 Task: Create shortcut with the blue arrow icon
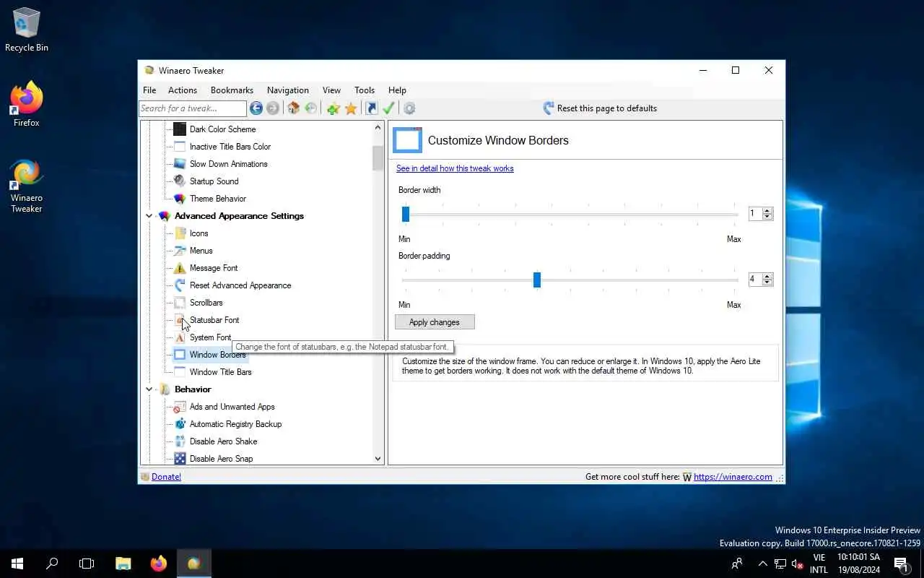coord(371,108)
